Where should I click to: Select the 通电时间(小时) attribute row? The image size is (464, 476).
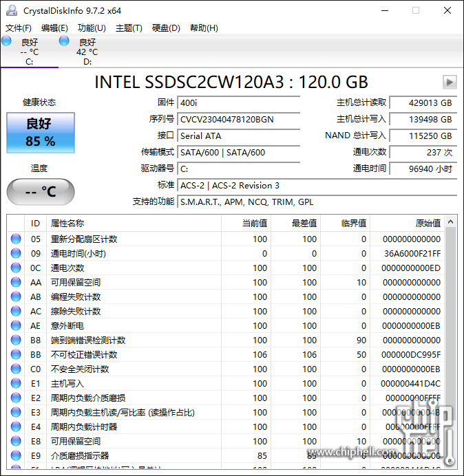point(226,254)
